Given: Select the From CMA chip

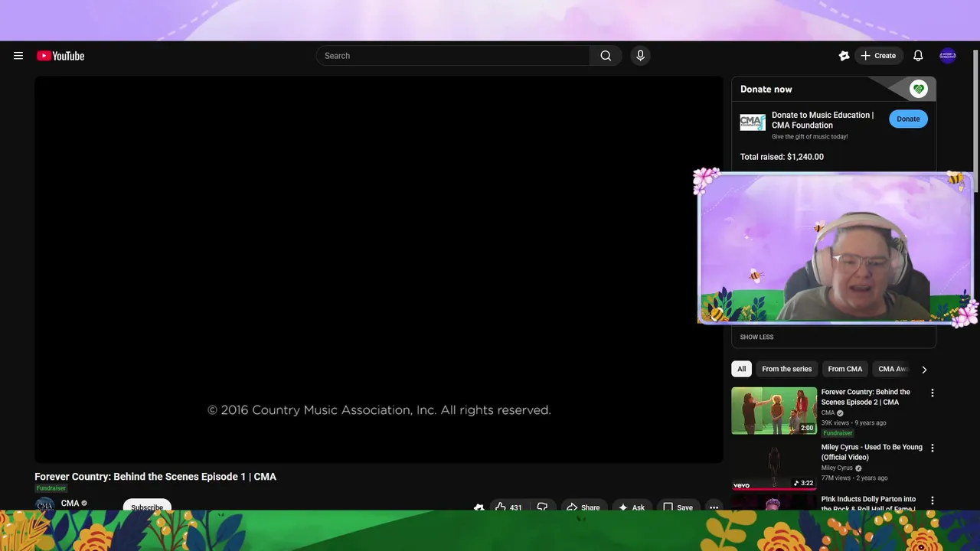Looking at the screenshot, I should point(844,369).
